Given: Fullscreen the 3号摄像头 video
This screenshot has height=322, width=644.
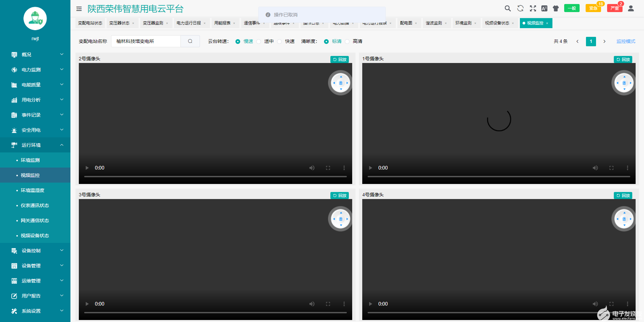Looking at the screenshot, I should coord(328,304).
